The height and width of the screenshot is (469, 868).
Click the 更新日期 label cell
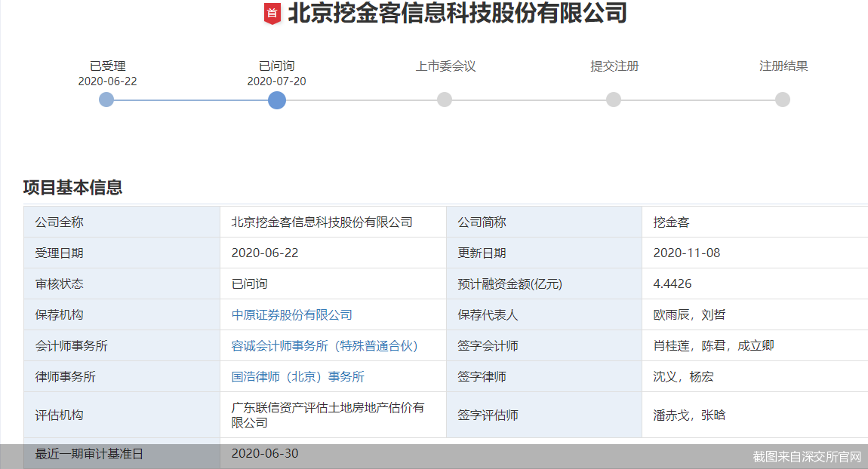pos(543,253)
